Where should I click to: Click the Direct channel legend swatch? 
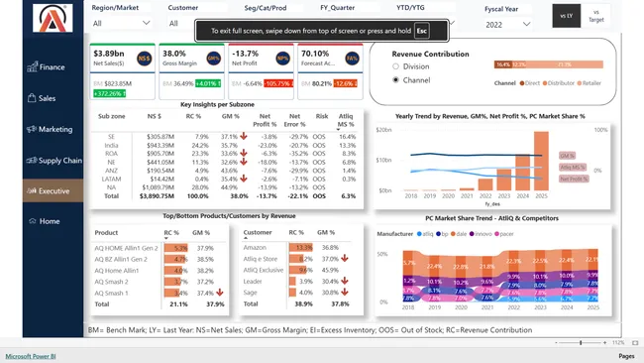click(x=522, y=83)
